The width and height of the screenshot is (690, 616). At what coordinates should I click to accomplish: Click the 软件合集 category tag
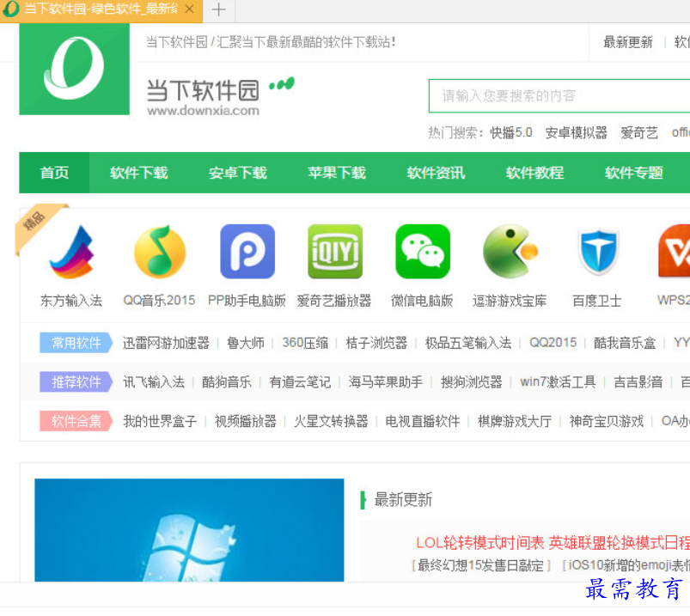click(x=76, y=421)
